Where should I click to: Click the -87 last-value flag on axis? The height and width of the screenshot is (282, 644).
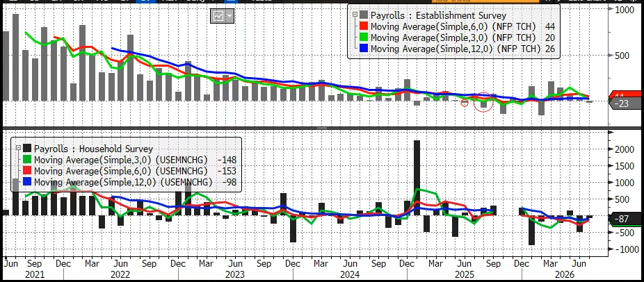click(623, 219)
